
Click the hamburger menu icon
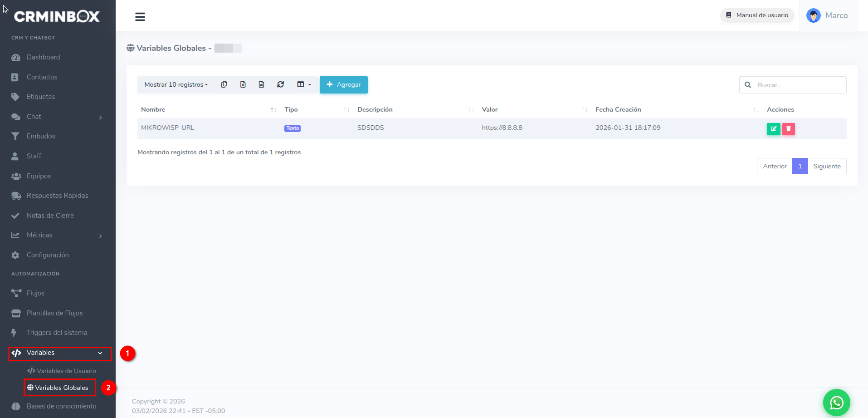140,17
